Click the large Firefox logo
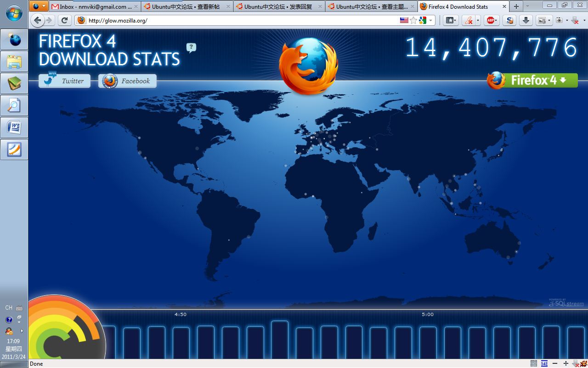 308,65
